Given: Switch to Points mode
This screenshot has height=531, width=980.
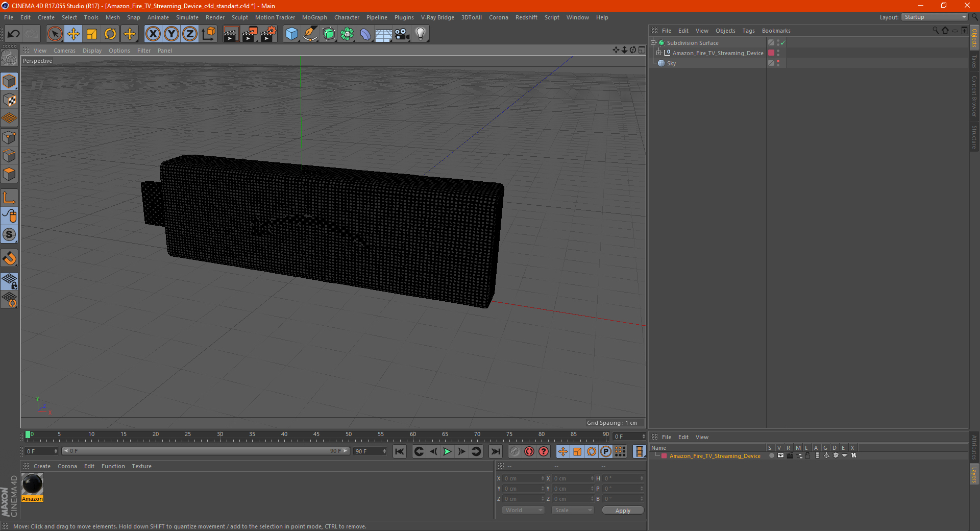Looking at the screenshot, I should (9, 137).
